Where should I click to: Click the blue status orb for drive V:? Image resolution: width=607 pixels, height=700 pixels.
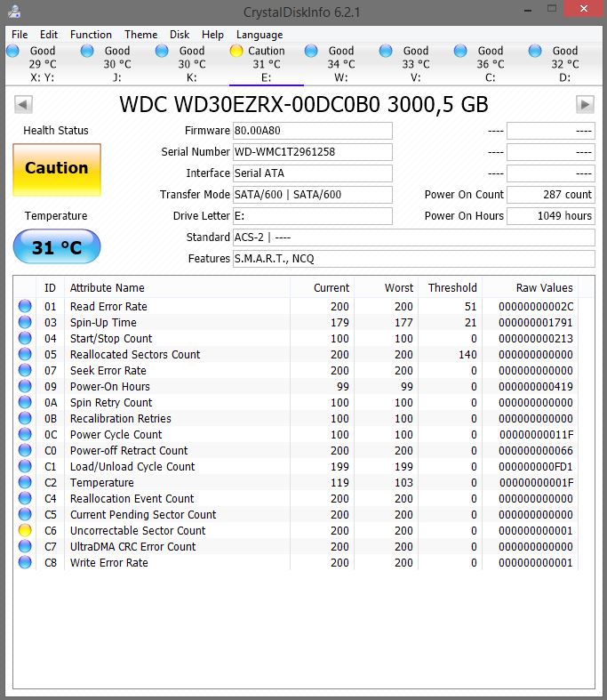pyautogui.click(x=386, y=51)
